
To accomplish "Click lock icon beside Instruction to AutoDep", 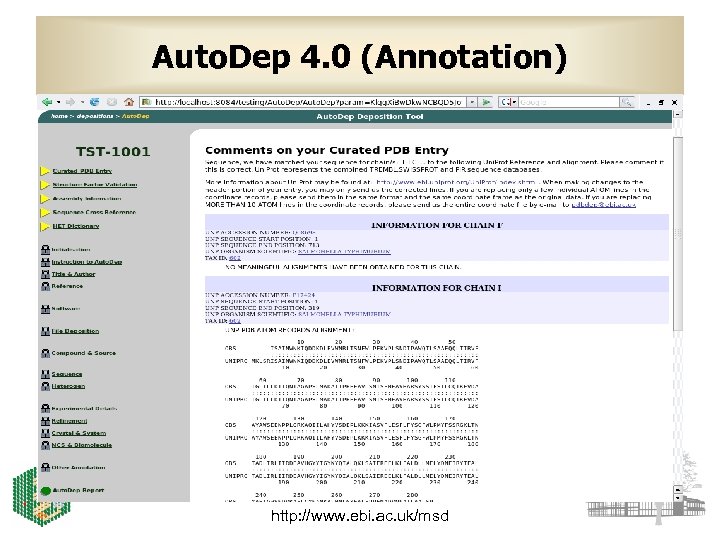I will (45, 262).
